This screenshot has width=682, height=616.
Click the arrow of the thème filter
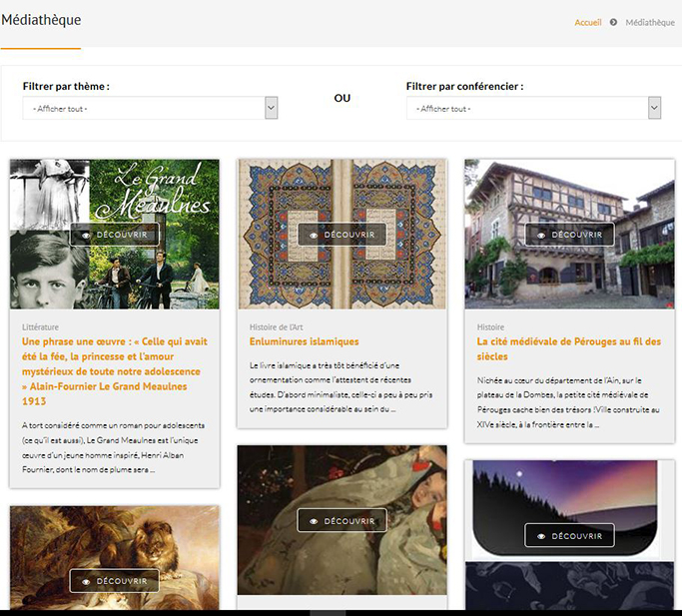tap(271, 108)
